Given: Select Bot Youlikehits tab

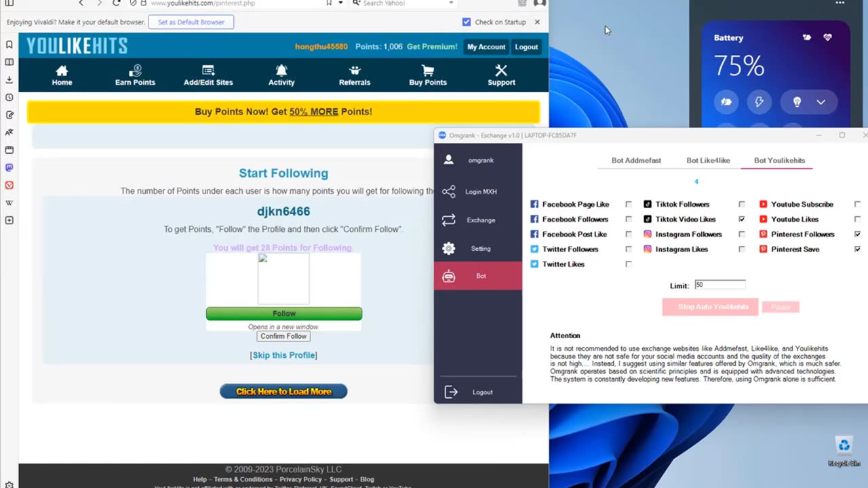Looking at the screenshot, I should [x=779, y=161].
